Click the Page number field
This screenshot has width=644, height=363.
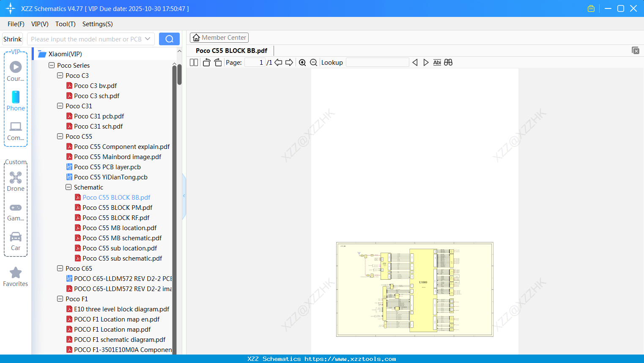pyautogui.click(x=255, y=63)
